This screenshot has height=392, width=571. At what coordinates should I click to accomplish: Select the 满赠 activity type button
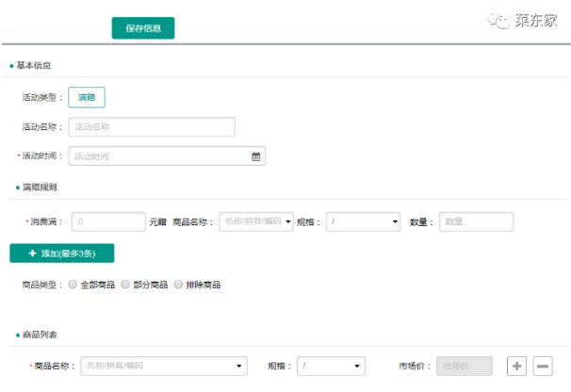(87, 97)
